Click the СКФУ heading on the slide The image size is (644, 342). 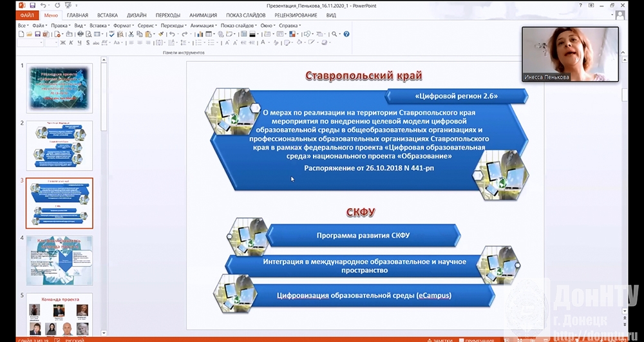(361, 213)
